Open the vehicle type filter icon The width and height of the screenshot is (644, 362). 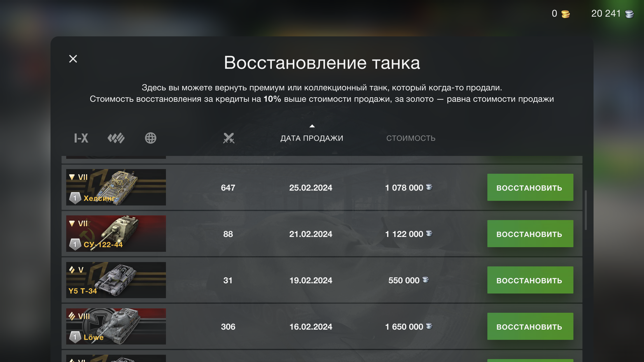click(116, 138)
